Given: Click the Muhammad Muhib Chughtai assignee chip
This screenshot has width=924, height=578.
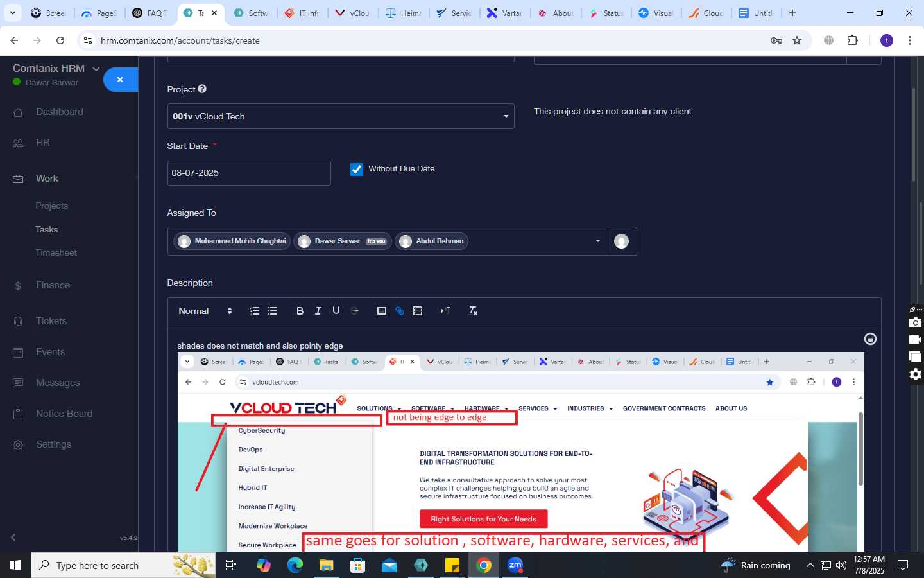Looking at the screenshot, I should tap(232, 241).
